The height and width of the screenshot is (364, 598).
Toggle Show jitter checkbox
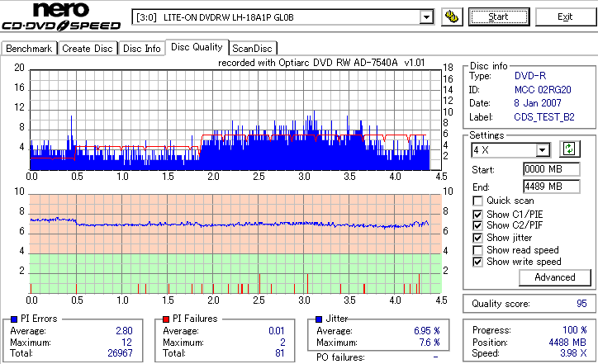click(477, 238)
